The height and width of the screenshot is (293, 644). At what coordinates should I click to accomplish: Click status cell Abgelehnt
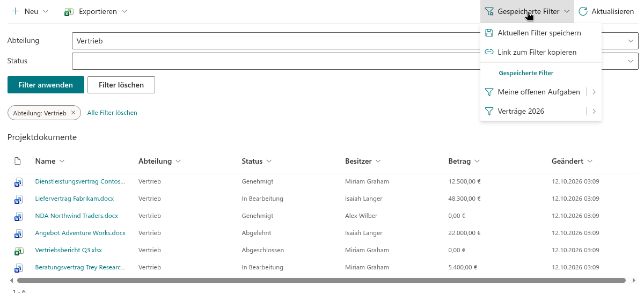click(257, 233)
